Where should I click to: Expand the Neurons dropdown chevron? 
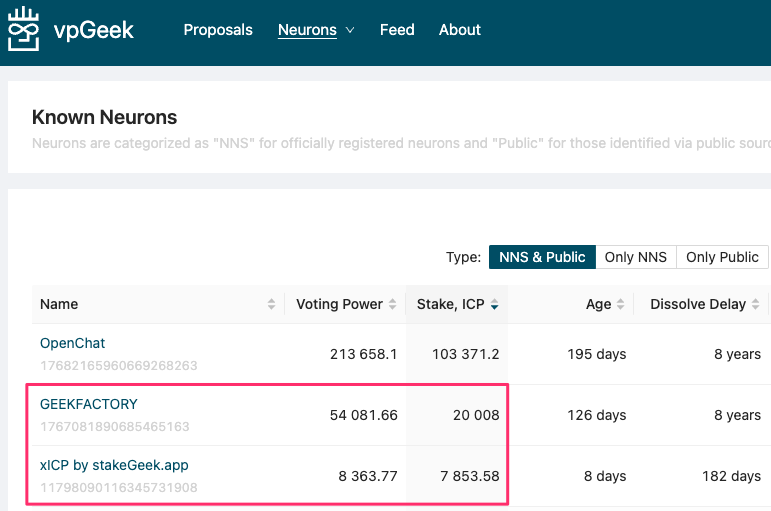350,30
